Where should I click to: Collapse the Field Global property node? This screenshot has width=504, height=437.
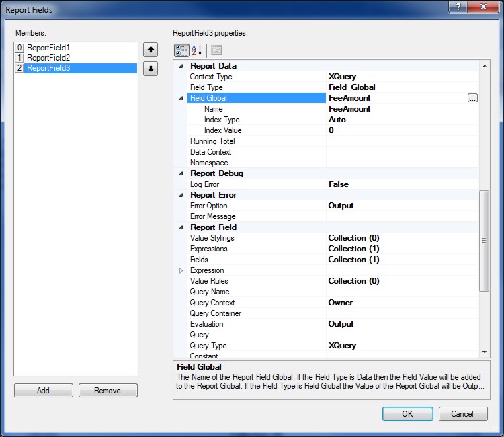coord(180,98)
